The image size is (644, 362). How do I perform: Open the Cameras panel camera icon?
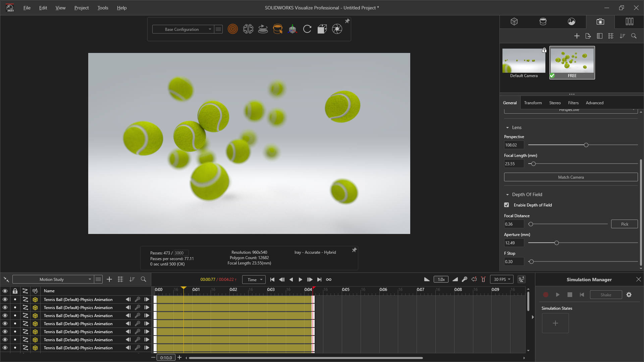(600, 21)
